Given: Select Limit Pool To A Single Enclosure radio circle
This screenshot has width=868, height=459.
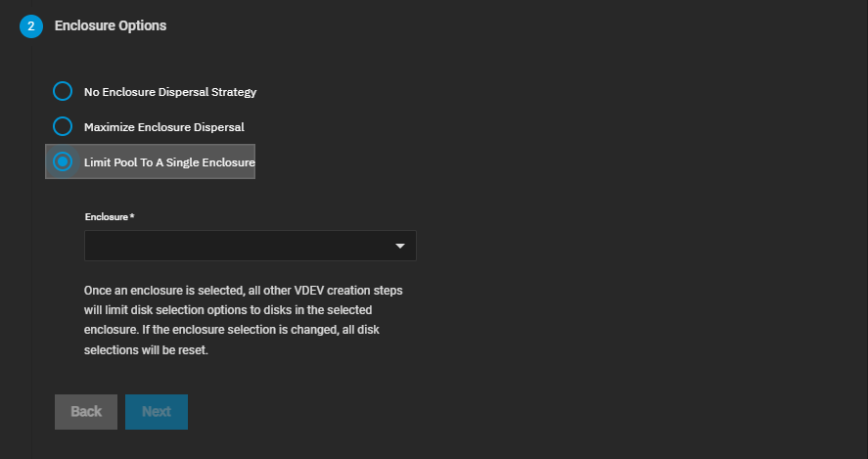Looking at the screenshot, I should coord(63,161).
